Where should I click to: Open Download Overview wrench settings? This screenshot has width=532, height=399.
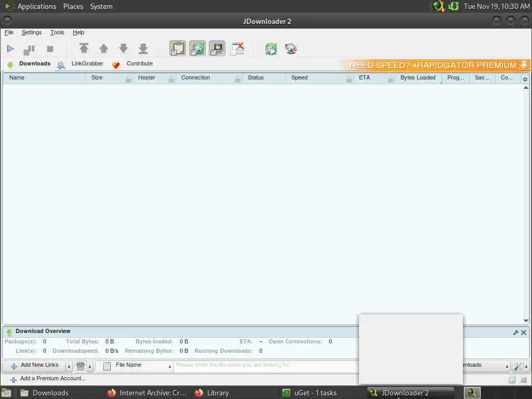point(516,332)
